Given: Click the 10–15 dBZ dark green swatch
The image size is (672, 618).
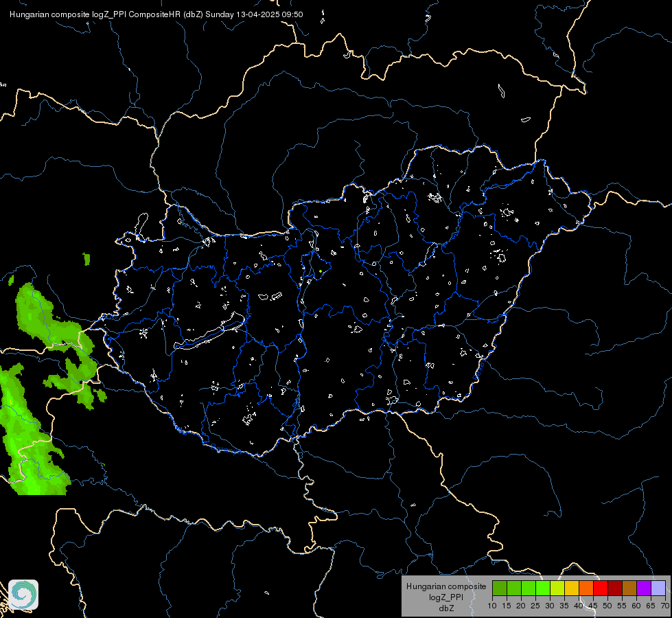Looking at the screenshot, I should click(500, 588).
